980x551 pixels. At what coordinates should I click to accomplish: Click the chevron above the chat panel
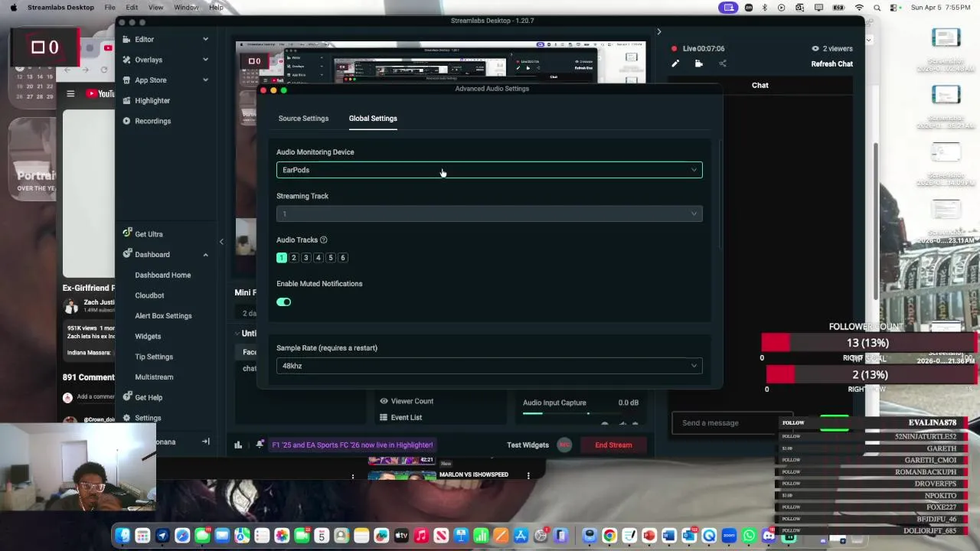click(658, 32)
